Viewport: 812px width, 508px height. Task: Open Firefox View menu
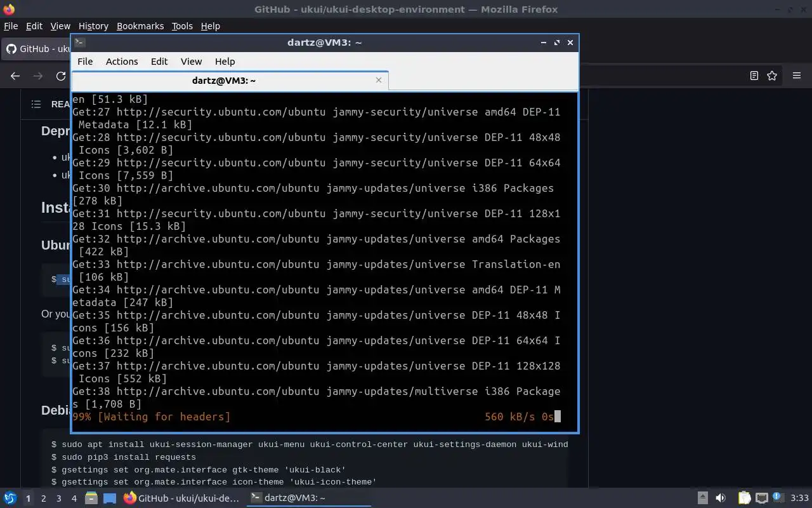(60, 26)
